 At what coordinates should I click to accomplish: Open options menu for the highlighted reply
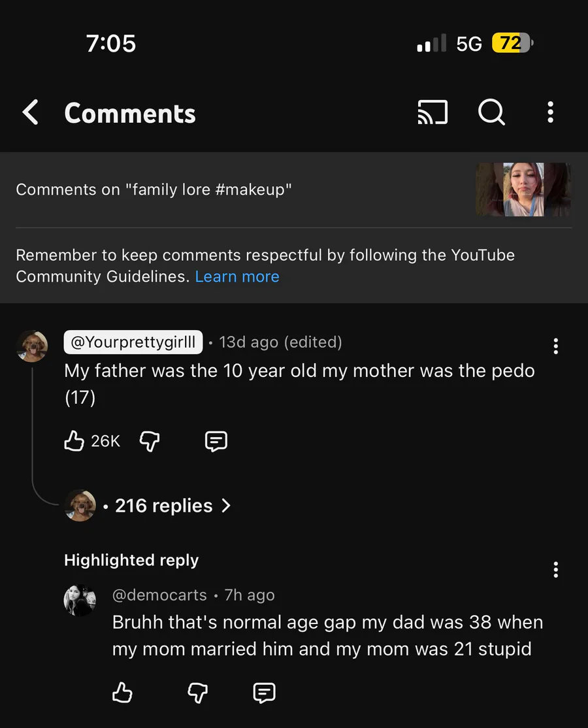click(x=555, y=570)
